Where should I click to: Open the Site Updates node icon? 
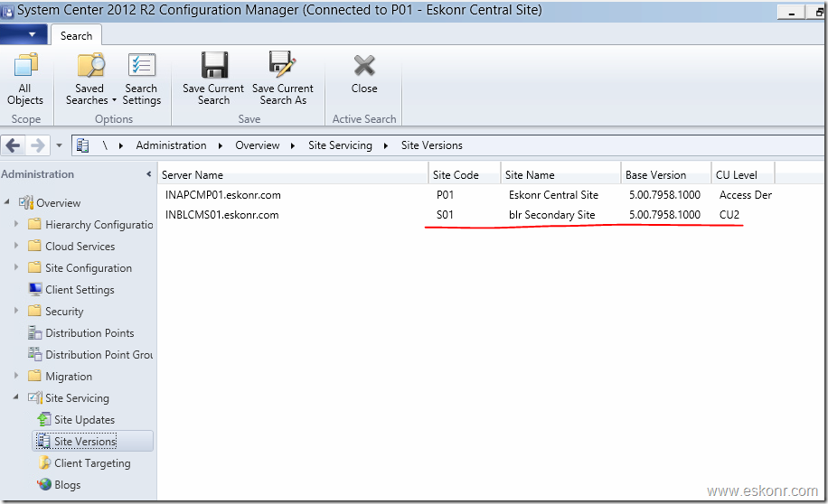click(x=44, y=419)
